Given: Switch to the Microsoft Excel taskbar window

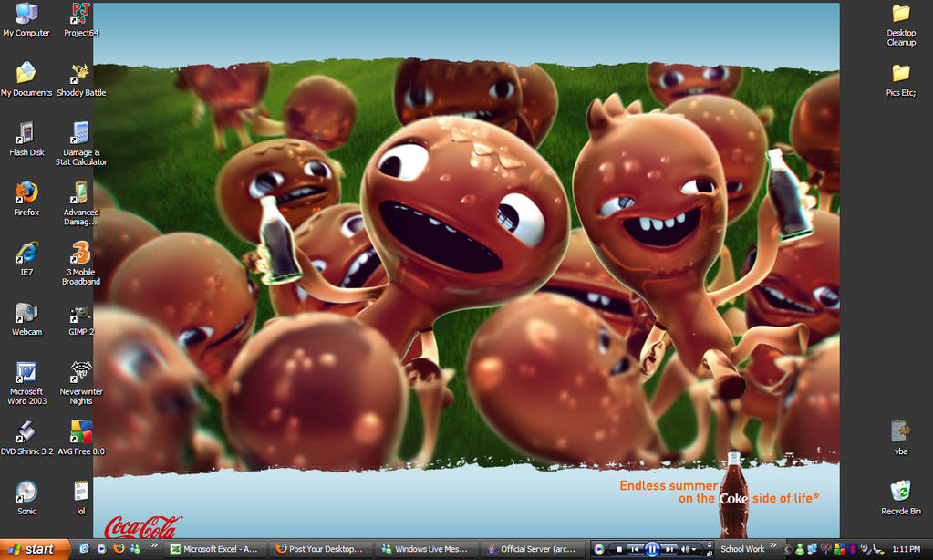Looking at the screenshot, I should point(216,549).
